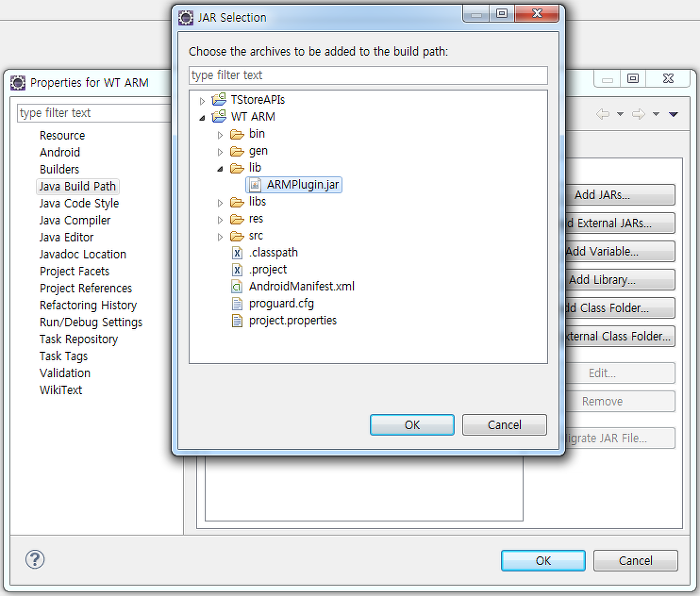The width and height of the screenshot is (700, 596).
Task: Open Java Editor page
Action: (67, 238)
